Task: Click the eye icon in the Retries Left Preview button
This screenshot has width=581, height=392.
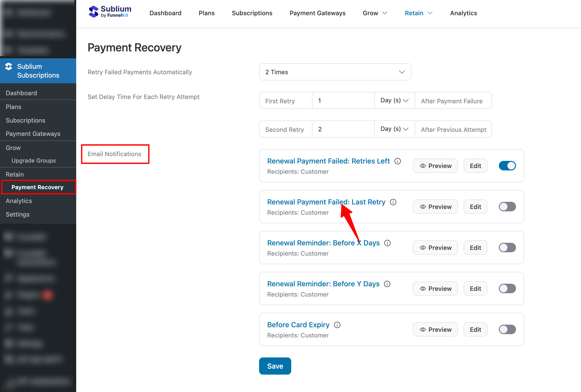Action: point(422,166)
